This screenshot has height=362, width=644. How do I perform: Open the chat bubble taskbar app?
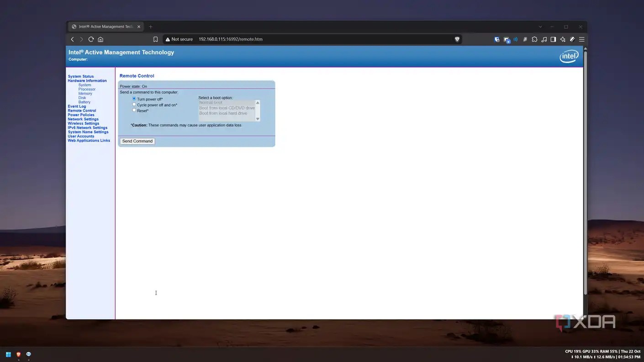29,354
